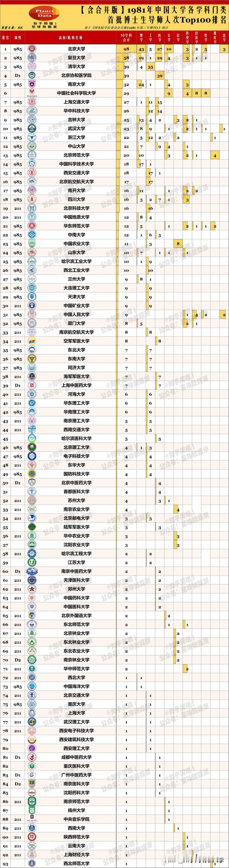Click the name text 中国地质大学
This screenshot has height=868, width=229.
(x=77, y=217)
